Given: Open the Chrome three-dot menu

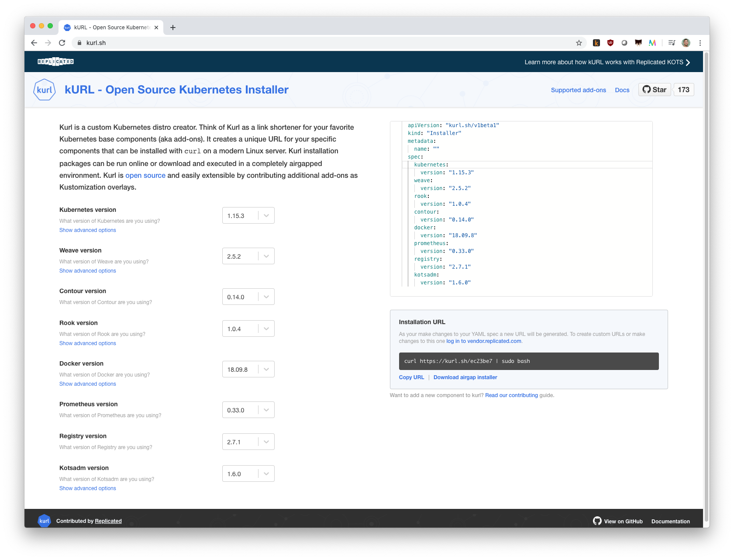Looking at the screenshot, I should coord(700,43).
